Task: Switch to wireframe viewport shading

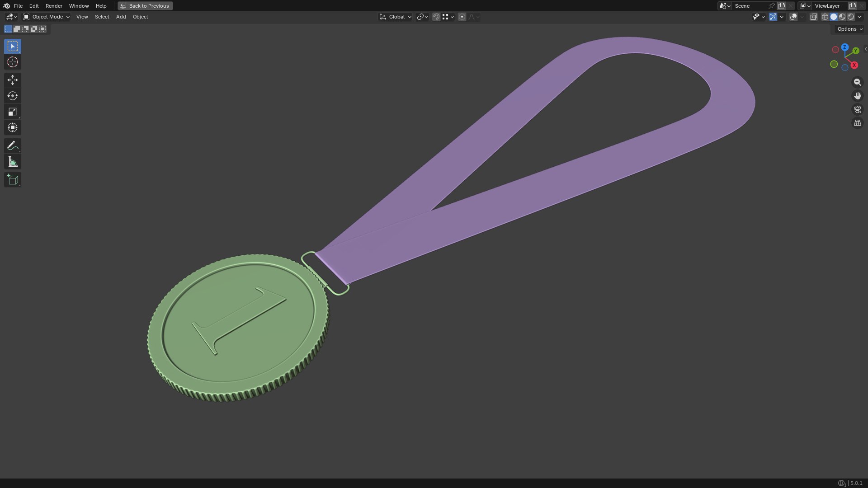Action: (x=825, y=17)
